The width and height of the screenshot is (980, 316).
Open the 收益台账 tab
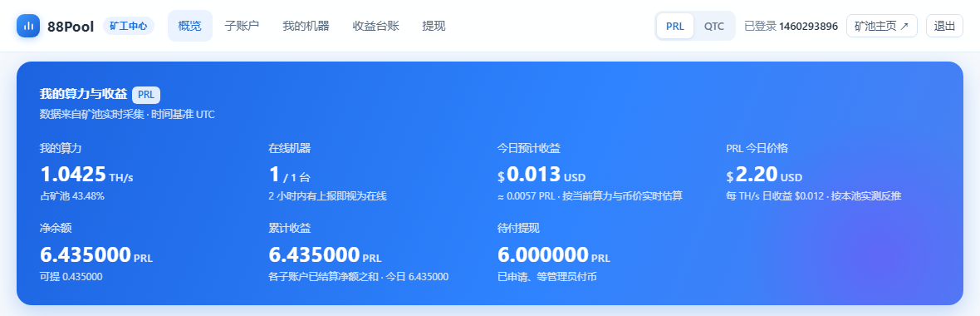375,27
